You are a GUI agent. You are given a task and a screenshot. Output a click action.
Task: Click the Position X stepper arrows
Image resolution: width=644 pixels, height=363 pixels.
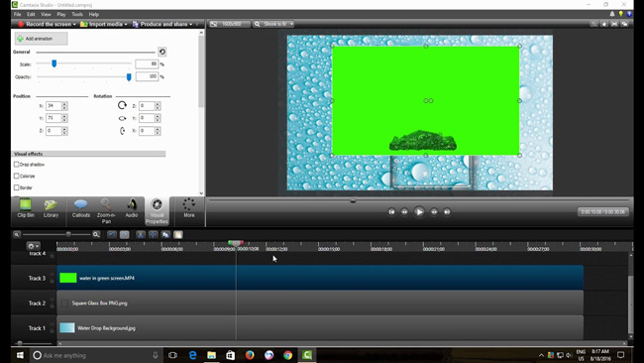64,106
